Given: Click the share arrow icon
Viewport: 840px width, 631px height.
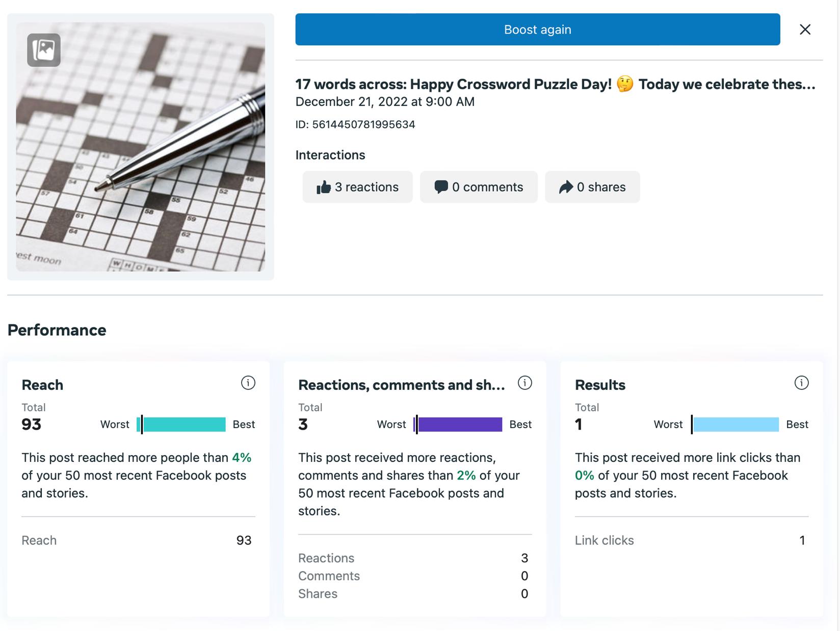Looking at the screenshot, I should click(x=566, y=188).
